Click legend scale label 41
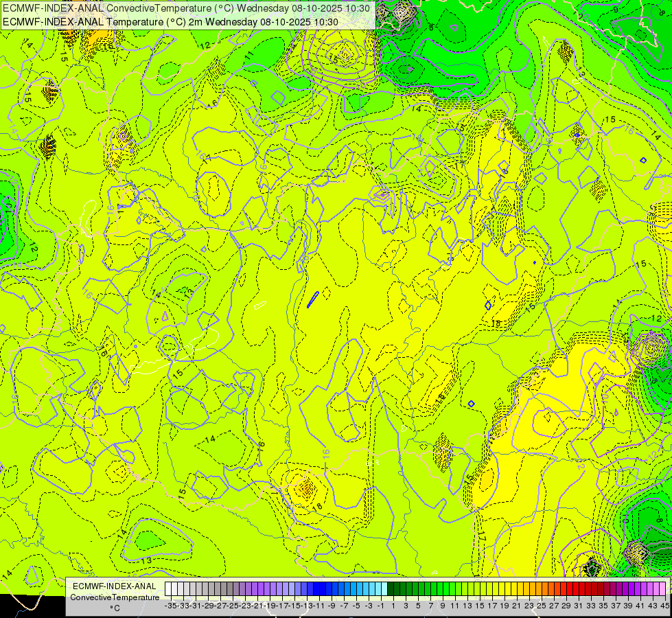The height and width of the screenshot is (618, 672). pyautogui.click(x=640, y=606)
